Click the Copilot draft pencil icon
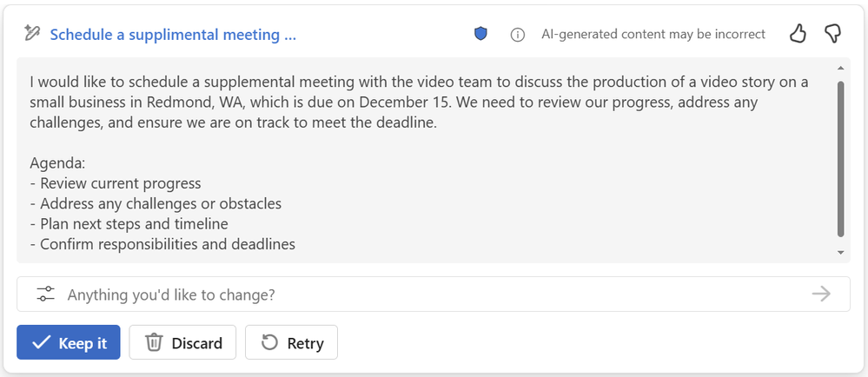This screenshot has height=377, width=868. click(33, 34)
